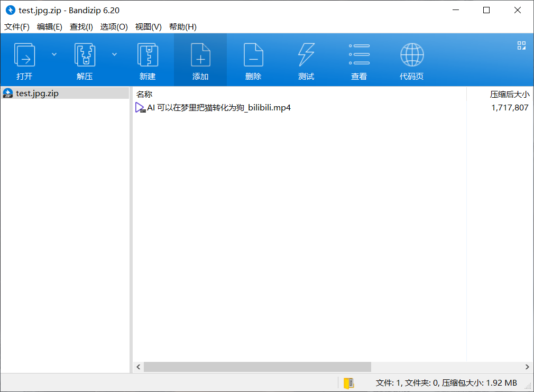The image size is (534, 392).
Task: Open the 查找(I) menu
Action: pyautogui.click(x=81, y=27)
